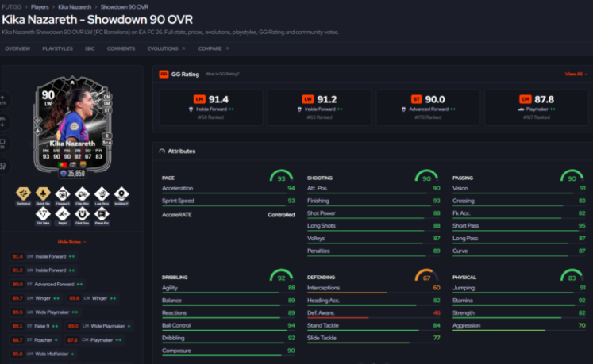Open the comments bubble icon with count
593x364 pixels.
(2, 144)
